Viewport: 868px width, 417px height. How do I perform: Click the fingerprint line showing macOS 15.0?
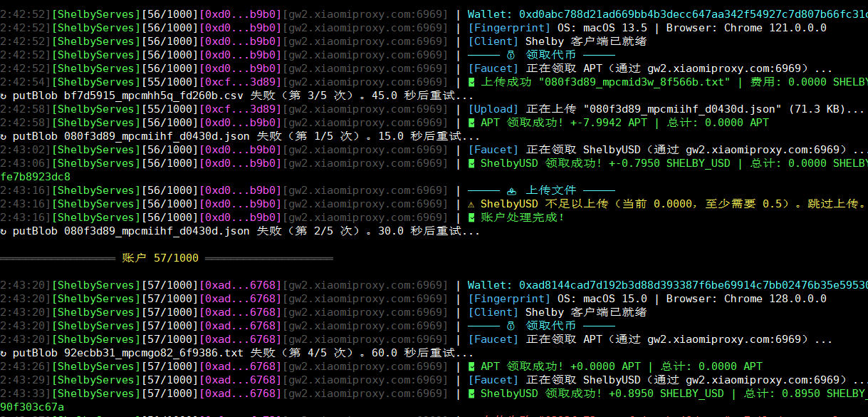(x=647, y=299)
